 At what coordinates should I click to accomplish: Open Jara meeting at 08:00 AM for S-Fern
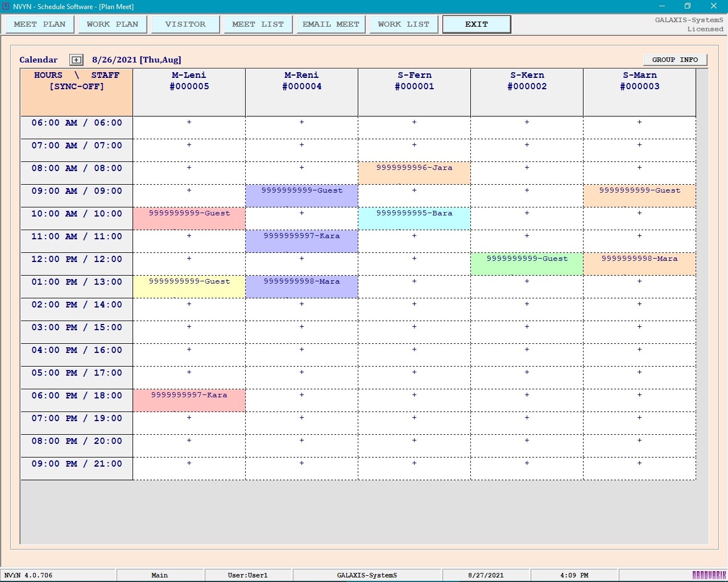415,173
